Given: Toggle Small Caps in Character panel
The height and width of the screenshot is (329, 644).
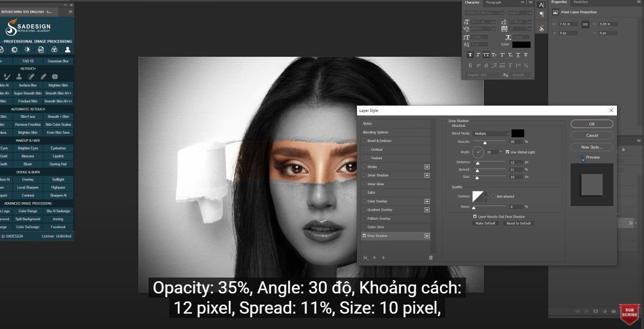Looking at the screenshot, I should 494,55.
